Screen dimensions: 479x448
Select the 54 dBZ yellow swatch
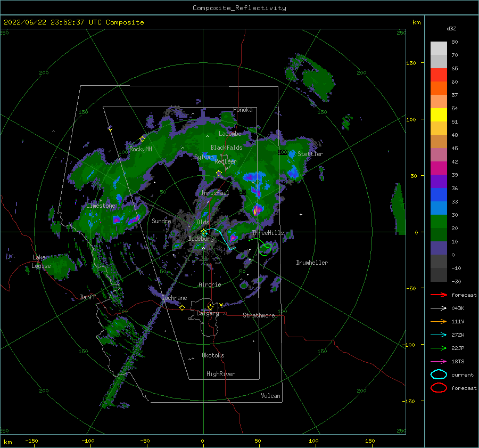pos(439,115)
